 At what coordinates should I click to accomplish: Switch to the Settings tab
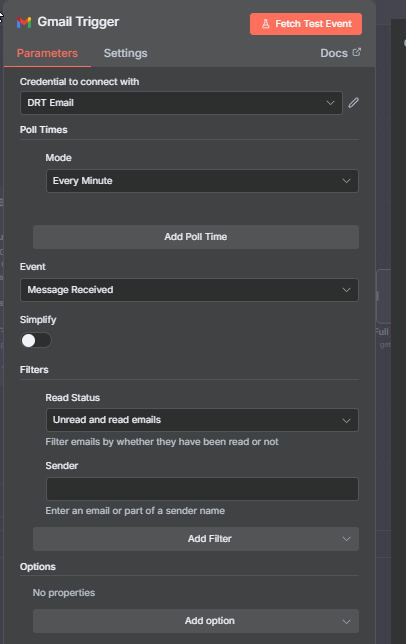126,53
